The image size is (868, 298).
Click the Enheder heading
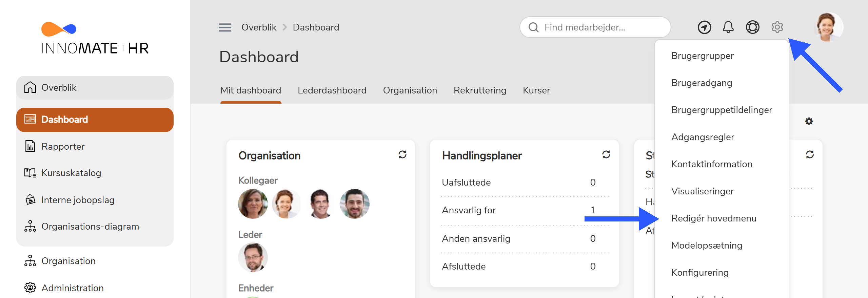(x=256, y=288)
